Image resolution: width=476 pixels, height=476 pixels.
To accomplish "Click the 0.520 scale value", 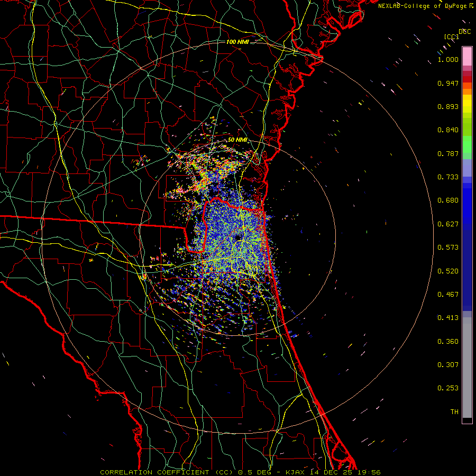I will (x=448, y=271).
